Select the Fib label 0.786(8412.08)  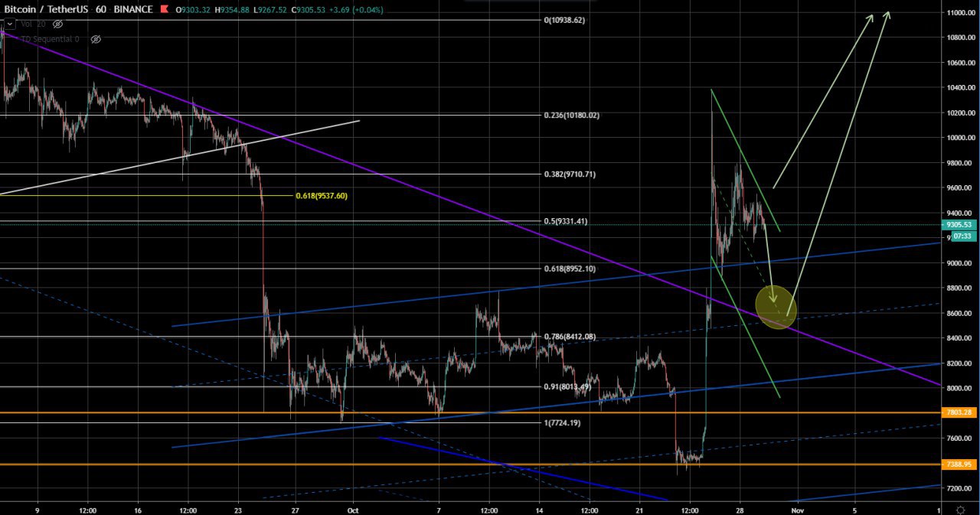pos(570,337)
